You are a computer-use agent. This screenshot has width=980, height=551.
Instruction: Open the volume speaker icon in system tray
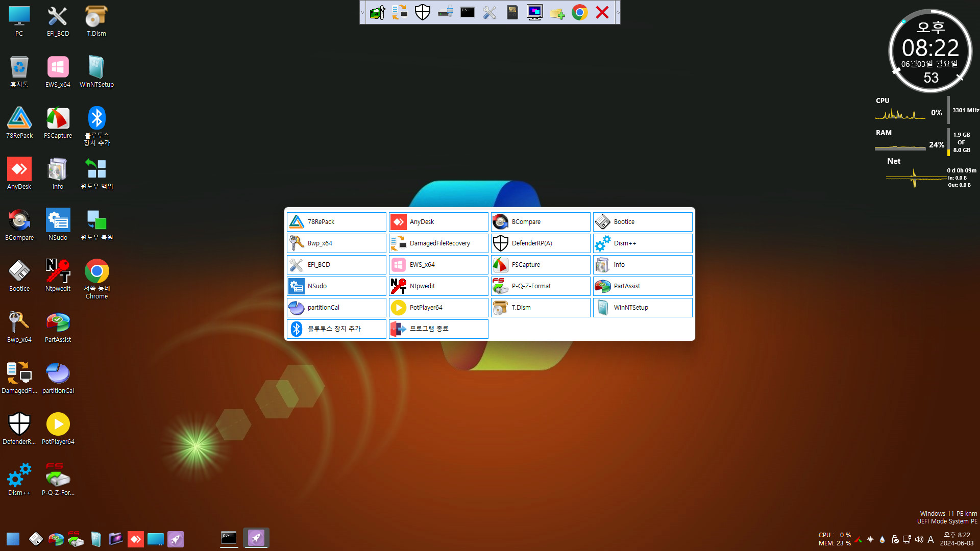click(919, 539)
